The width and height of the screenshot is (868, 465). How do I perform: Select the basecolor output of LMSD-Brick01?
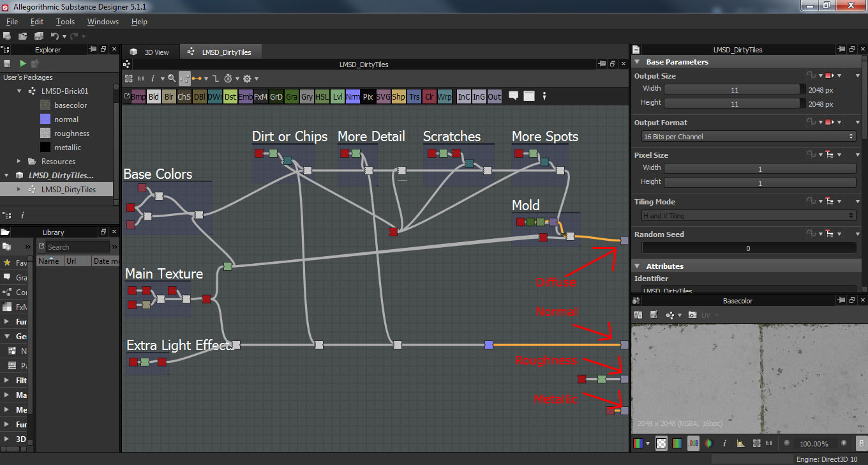[71, 105]
